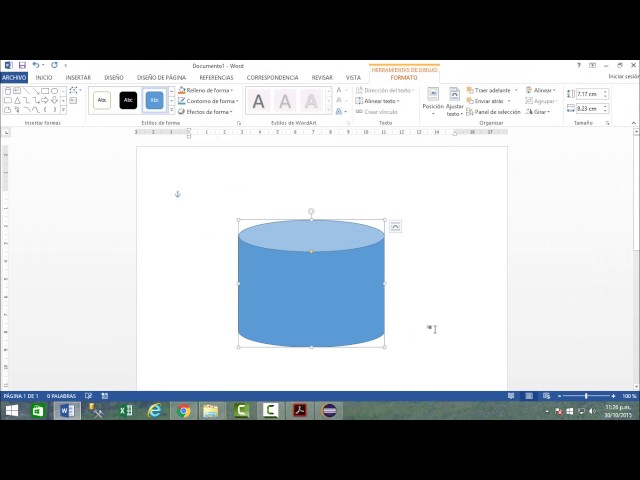Open Contorno de forma dropdown

[x=209, y=101]
